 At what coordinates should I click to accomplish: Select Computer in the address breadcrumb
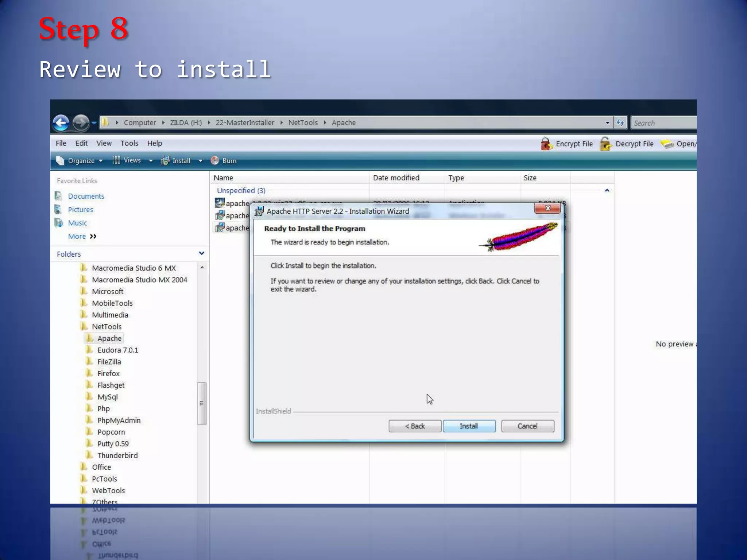[x=140, y=123]
